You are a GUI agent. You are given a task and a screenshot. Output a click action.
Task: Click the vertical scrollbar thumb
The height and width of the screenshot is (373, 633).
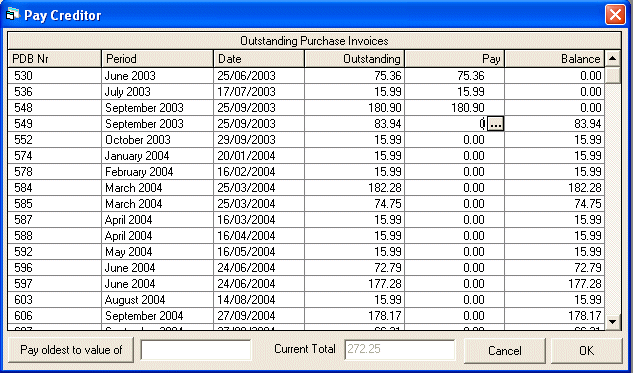pyautogui.click(x=612, y=75)
